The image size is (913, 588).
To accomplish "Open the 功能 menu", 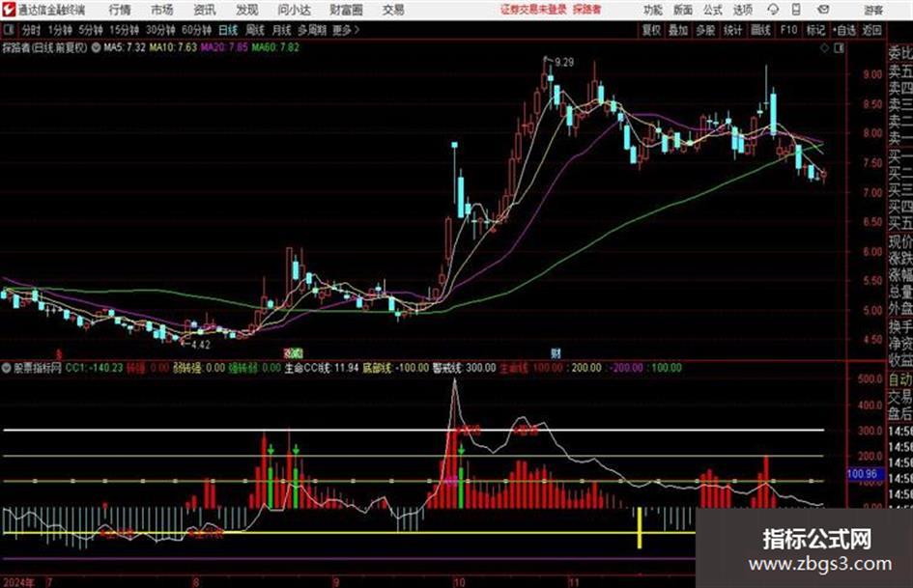I will pyautogui.click(x=653, y=10).
